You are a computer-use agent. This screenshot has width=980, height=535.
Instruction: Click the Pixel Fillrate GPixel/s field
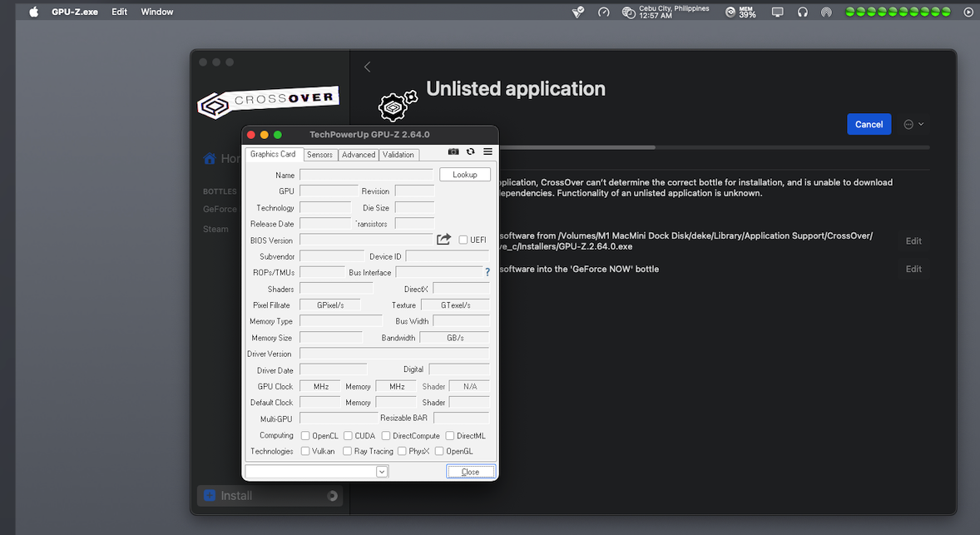tap(330, 305)
